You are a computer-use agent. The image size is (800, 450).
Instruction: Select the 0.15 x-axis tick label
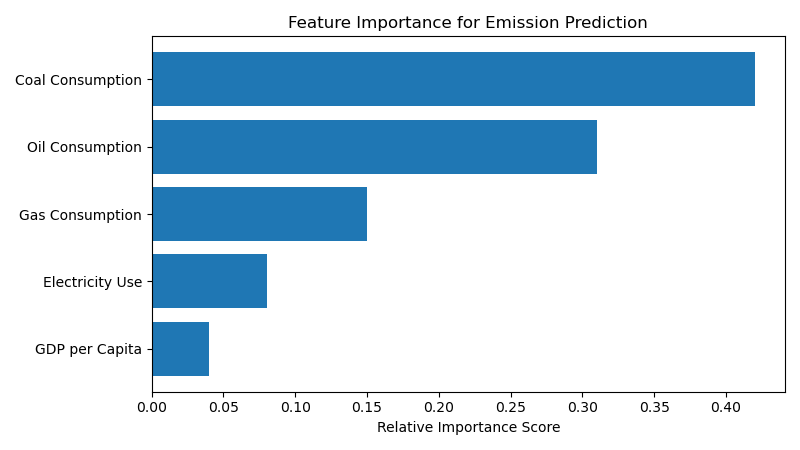click(367, 407)
